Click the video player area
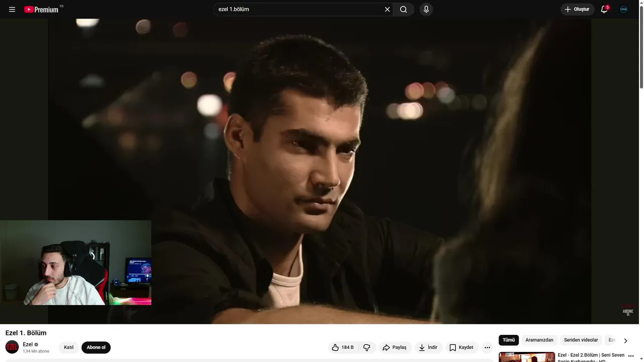The image size is (644, 362). (320, 171)
